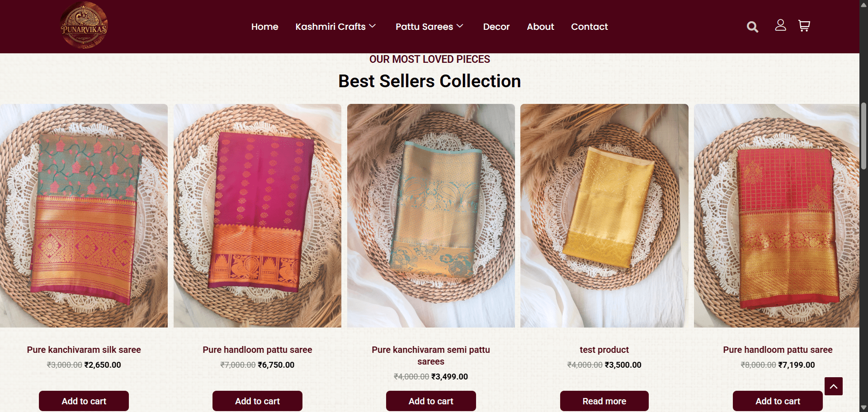
Task: Open the test product title link
Action: click(604, 350)
